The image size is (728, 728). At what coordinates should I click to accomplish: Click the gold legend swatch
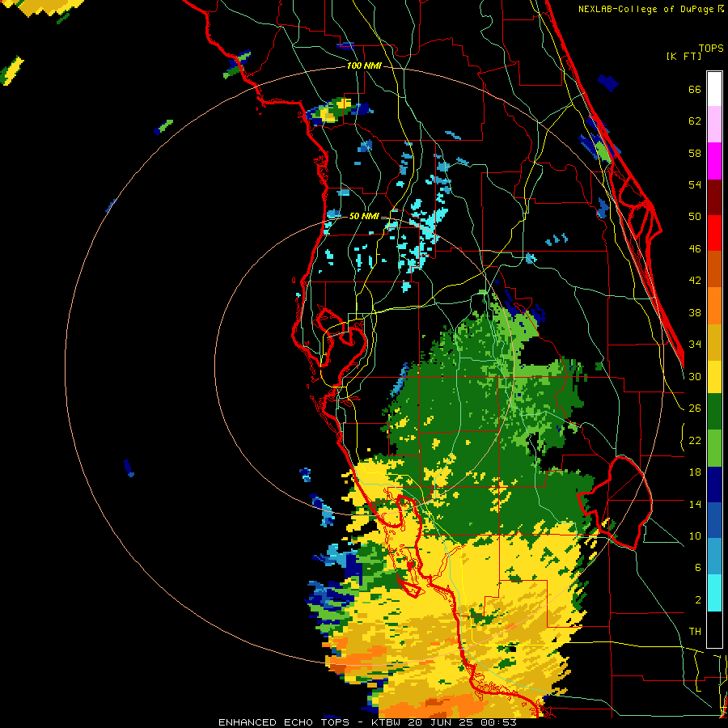click(714, 342)
